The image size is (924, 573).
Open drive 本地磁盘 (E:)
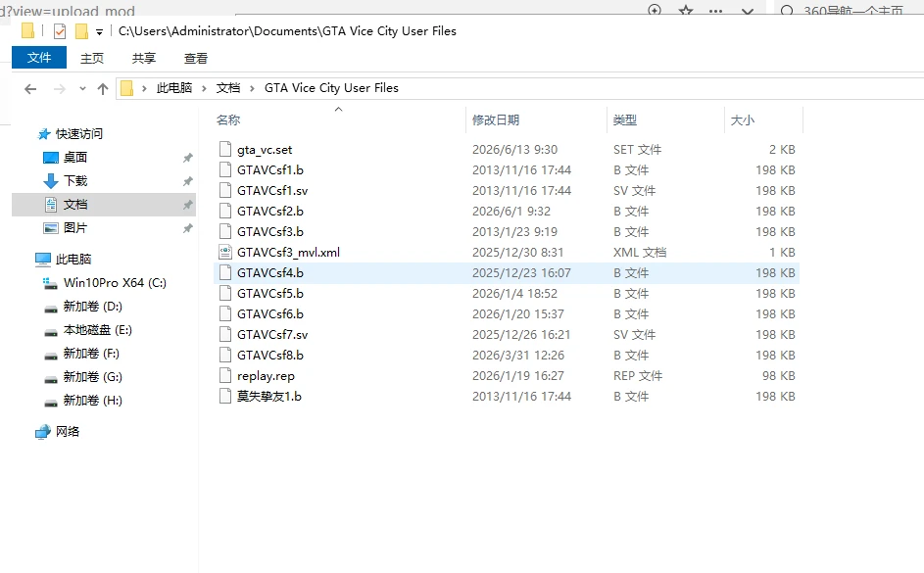click(x=97, y=330)
